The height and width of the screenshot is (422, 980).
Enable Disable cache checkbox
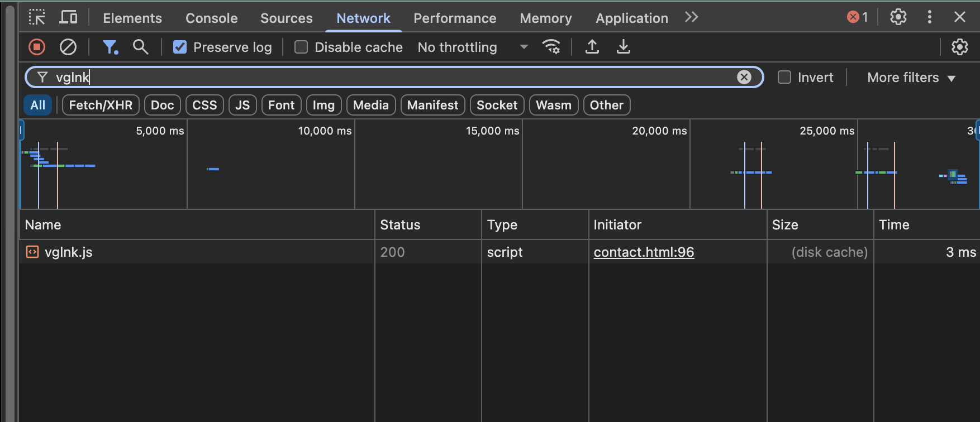[301, 47]
